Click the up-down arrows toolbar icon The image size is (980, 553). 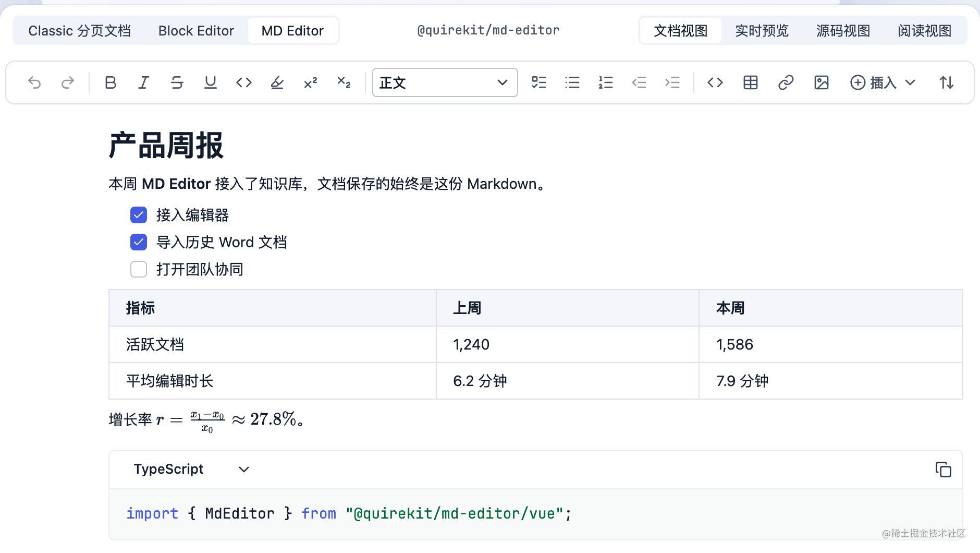tap(947, 82)
